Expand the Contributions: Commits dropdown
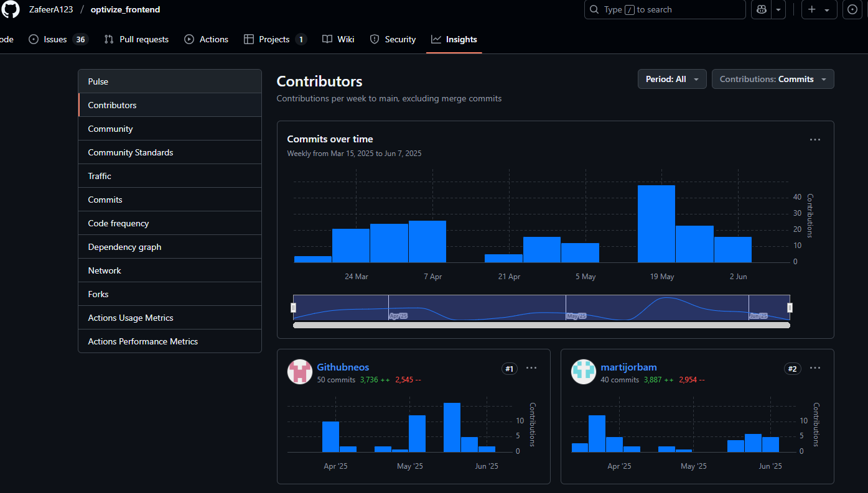 773,79
